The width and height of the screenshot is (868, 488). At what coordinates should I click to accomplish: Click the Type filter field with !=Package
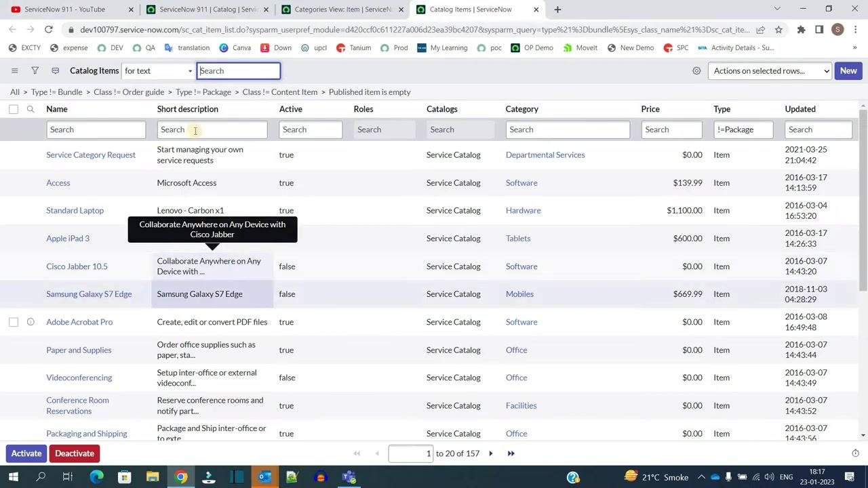743,129
